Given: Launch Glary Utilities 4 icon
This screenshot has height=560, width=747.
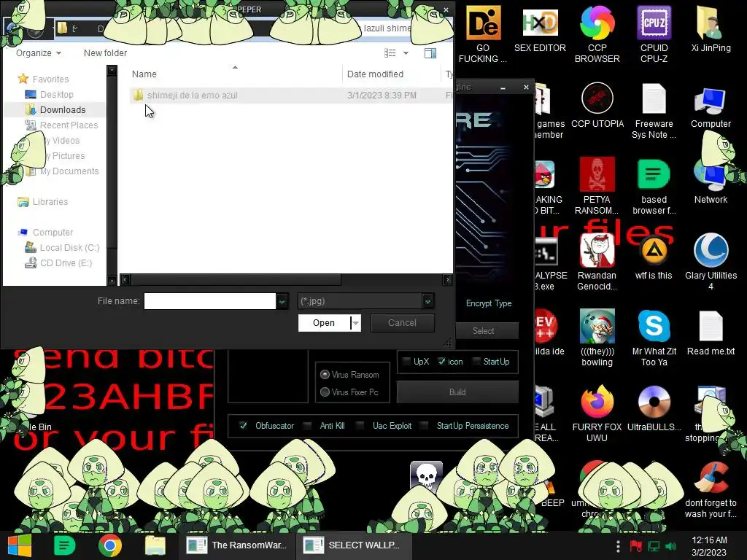Looking at the screenshot, I should coord(711,262).
